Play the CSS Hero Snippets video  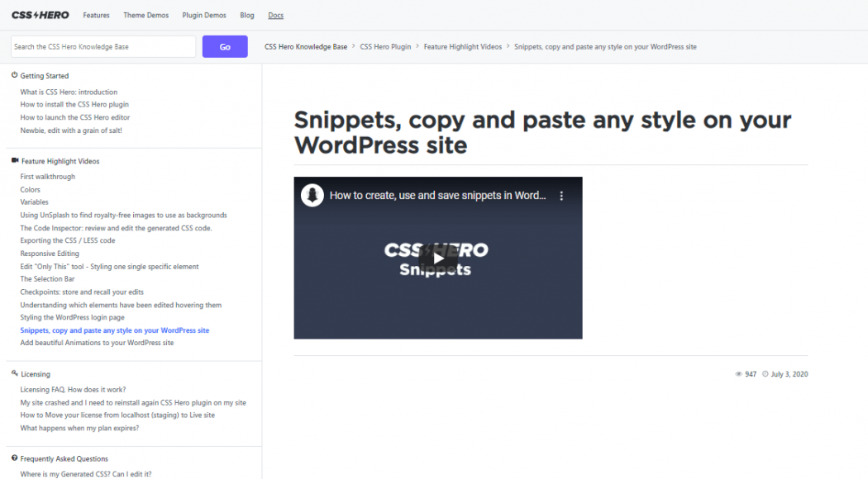pos(437,258)
